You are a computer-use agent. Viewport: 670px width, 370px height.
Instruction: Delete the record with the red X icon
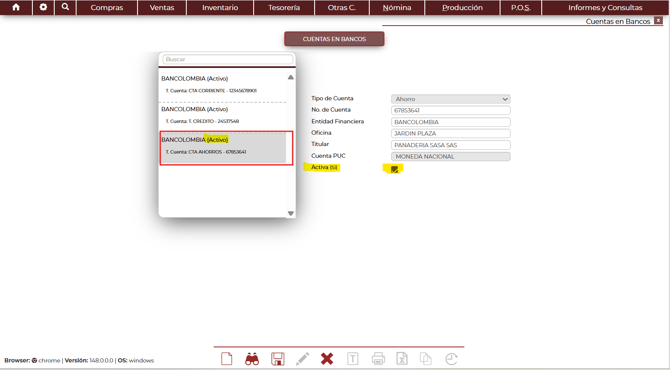(x=327, y=358)
